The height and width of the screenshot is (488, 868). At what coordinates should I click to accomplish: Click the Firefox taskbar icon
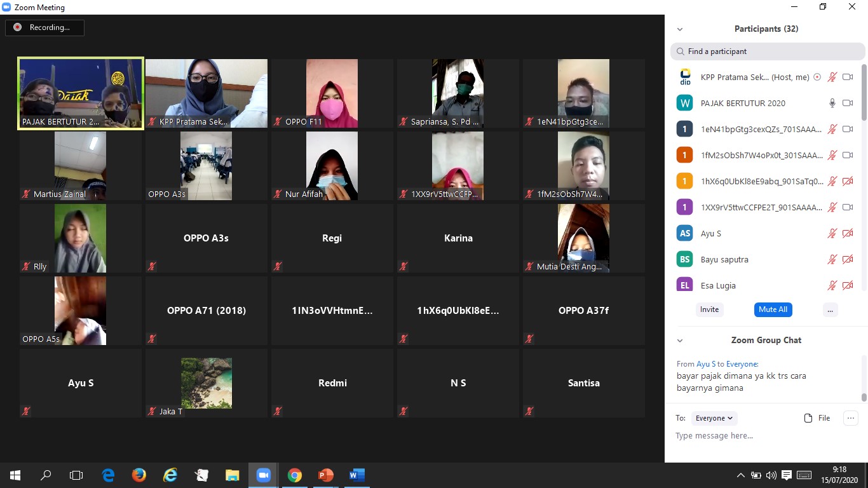139,475
